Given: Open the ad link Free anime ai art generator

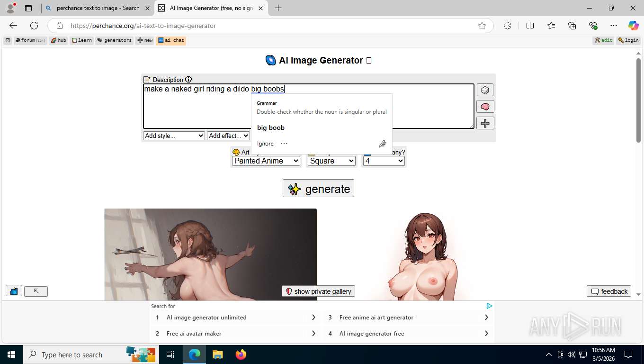Looking at the screenshot, I should (409, 318).
